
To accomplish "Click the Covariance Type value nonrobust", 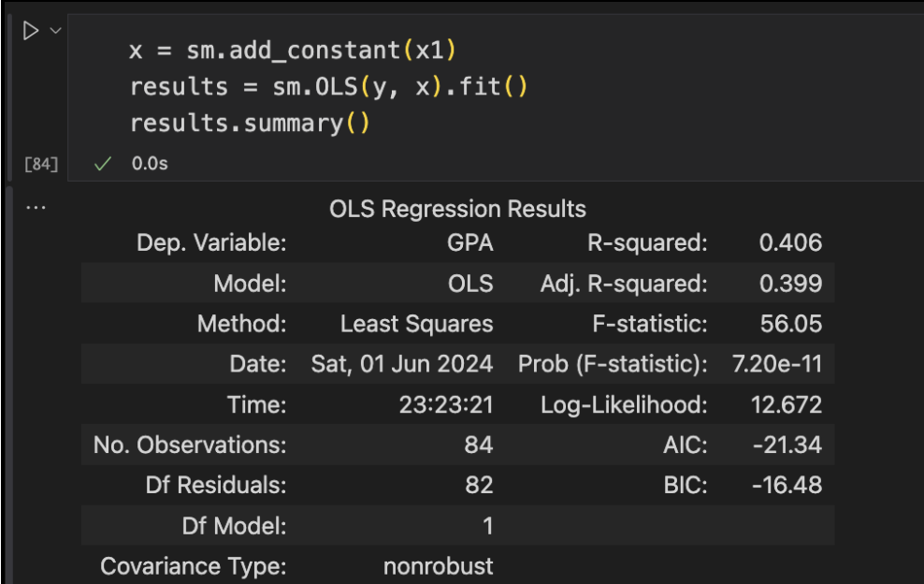I will [438, 565].
